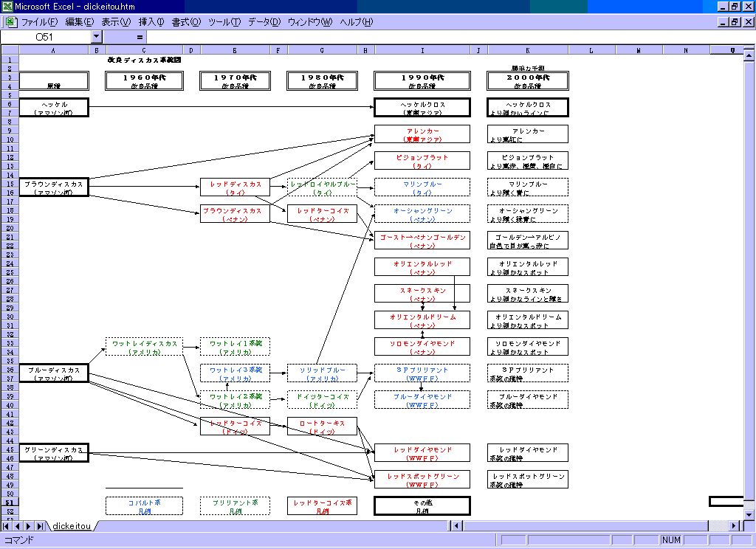Click the vertical scrollbar up arrow
Screen dimensions: 756x549
coord(749,51)
